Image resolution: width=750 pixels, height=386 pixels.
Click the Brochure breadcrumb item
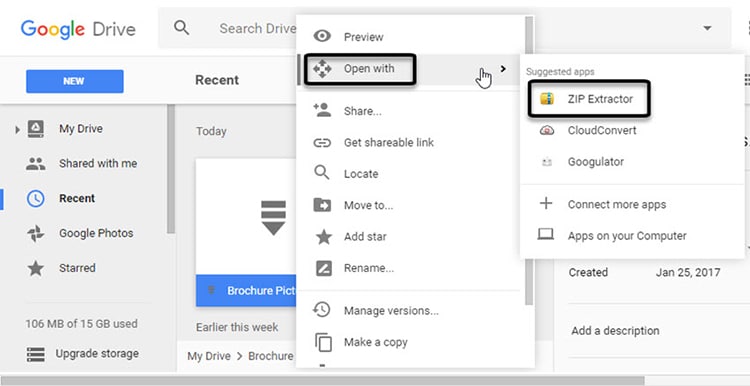pyautogui.click(x=271, y=356)
